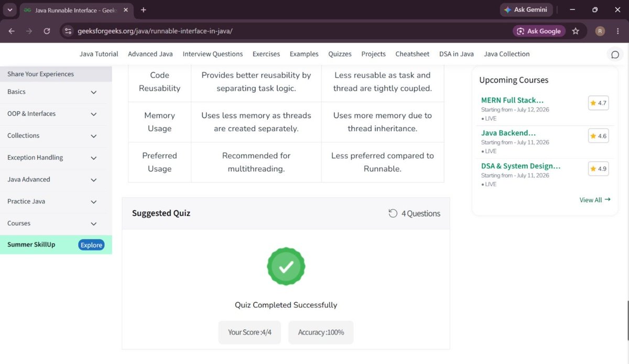Open DSA in Java nav item
The image size is (629, 364).
(457, 54)
